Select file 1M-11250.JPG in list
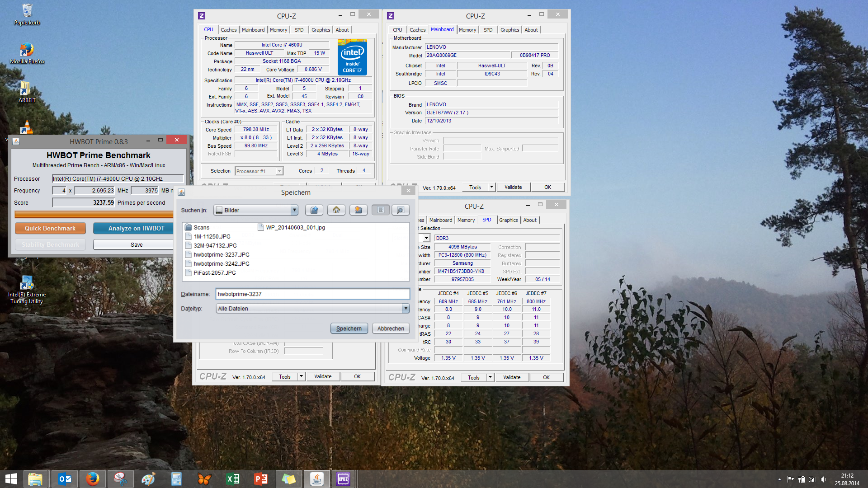 pos(208,236)
